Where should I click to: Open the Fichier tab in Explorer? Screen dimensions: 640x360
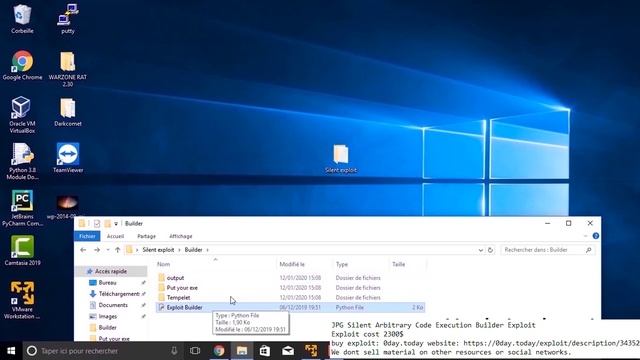(x=87, y=236)
